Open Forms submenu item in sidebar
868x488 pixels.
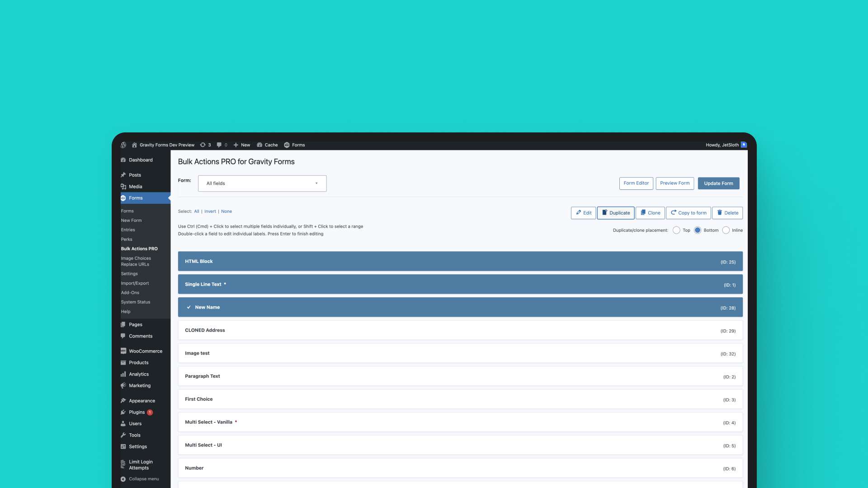pos(127,211)
